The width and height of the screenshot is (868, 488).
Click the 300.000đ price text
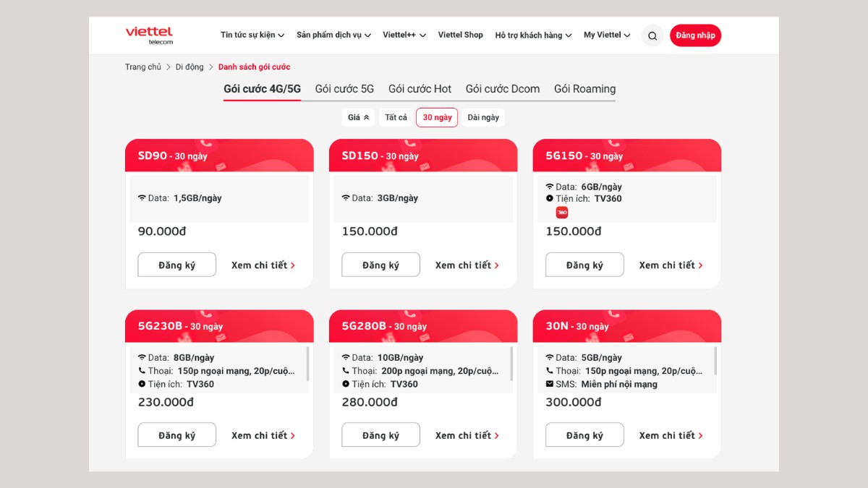574,402
